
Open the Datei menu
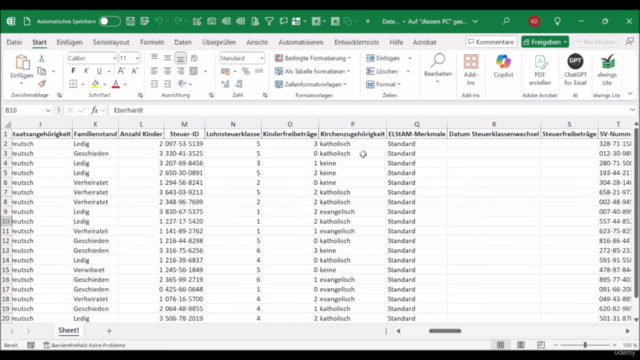(14, 42)
